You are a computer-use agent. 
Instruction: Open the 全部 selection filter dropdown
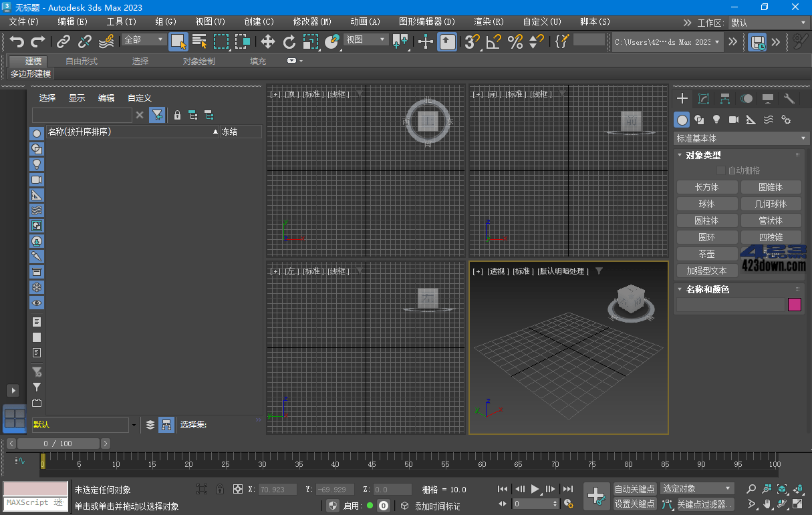click(142, 40)
